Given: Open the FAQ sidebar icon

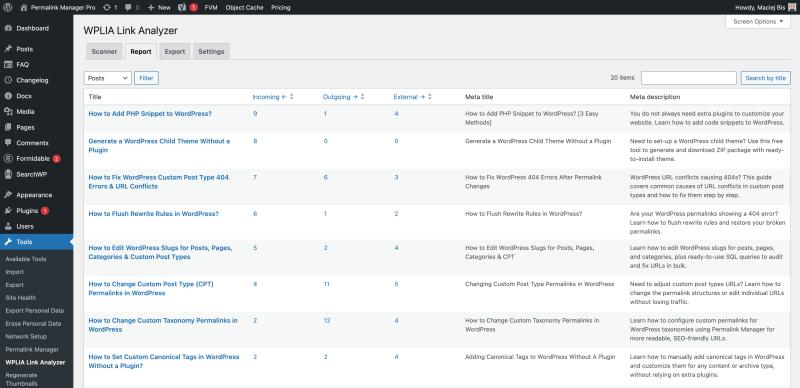Looking at the screenshot, I should (8, 65).
